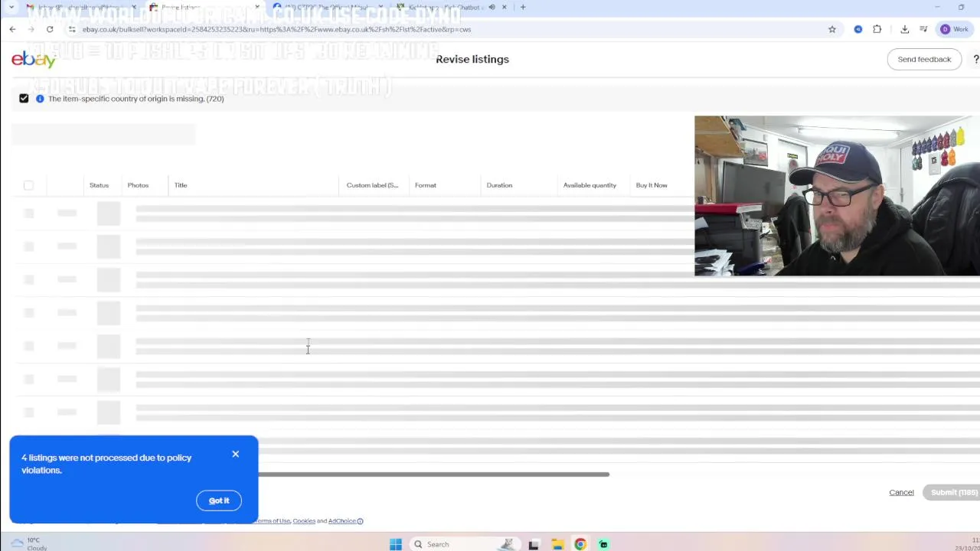Switch to the Chatbot browser tab
980x551 pixels.
pyautogui.click(x=452, y=7)
